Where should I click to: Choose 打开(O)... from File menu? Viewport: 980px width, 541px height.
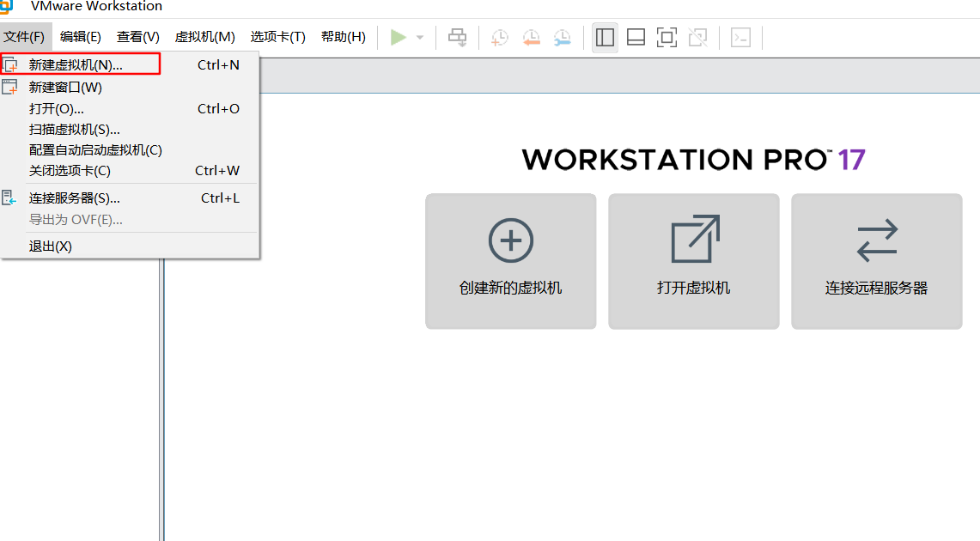pyautogui.click(x=130, y=109)
